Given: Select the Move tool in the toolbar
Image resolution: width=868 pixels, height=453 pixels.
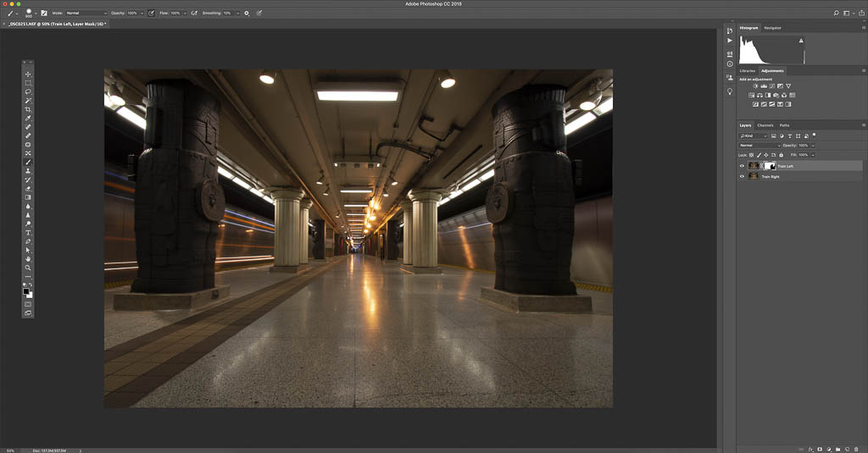Looking at the screenshot, I should click(28, 75).
